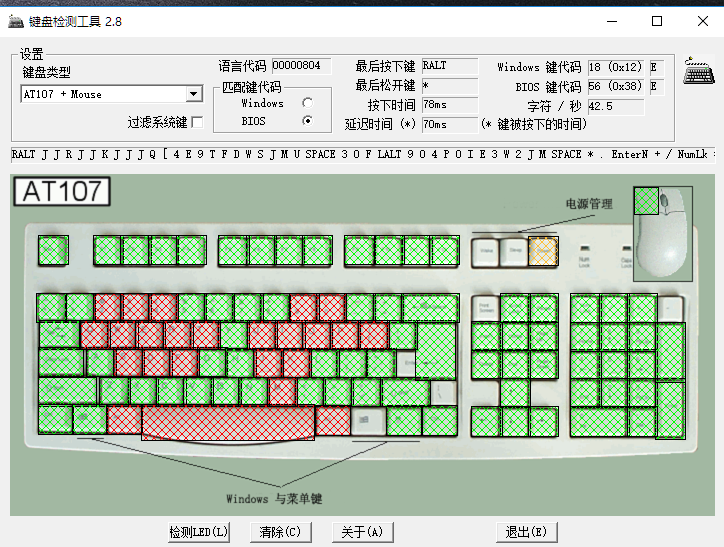Click the 字符/秒 field showing 42.5

[x=616, y=107]
